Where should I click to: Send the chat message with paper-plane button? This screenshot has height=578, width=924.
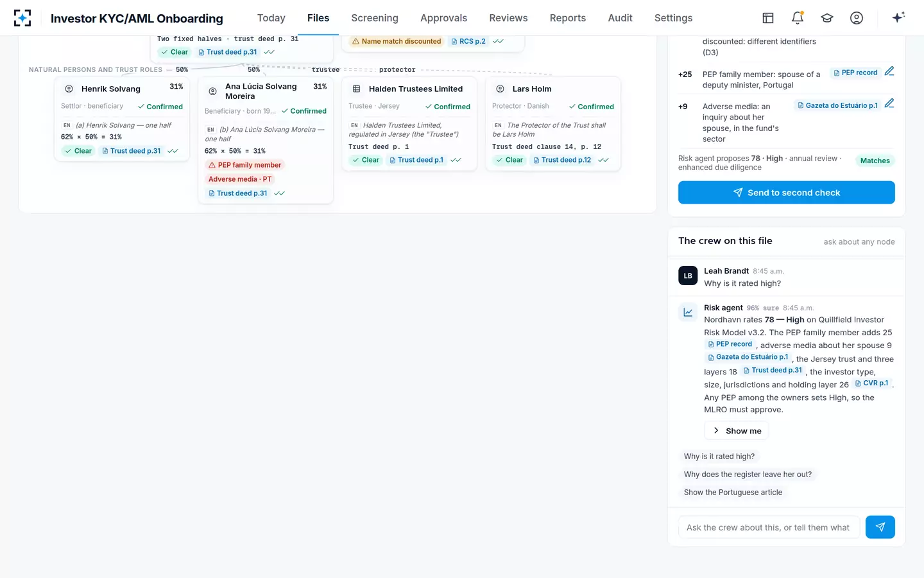(x=880, y=527)
